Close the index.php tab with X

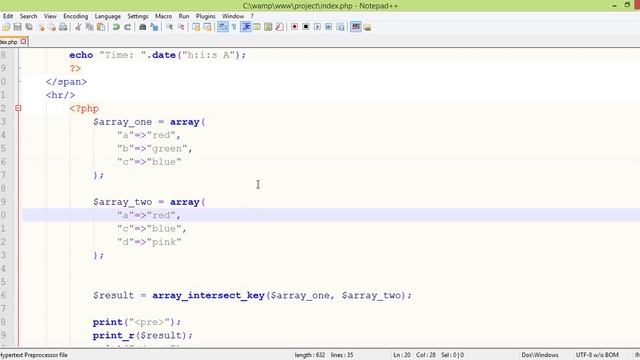(23, 42)
